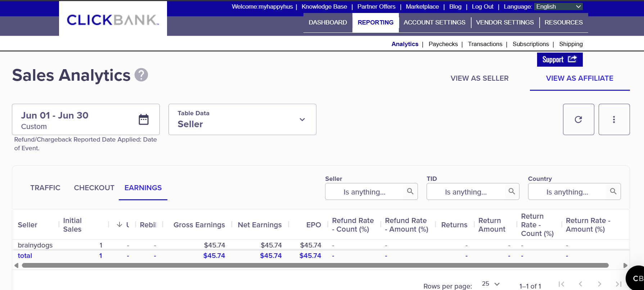The height and width of the screenshot is (290, 644).
Task: Click the table horizontal scrollbar thumb
Action: point(315,266)
